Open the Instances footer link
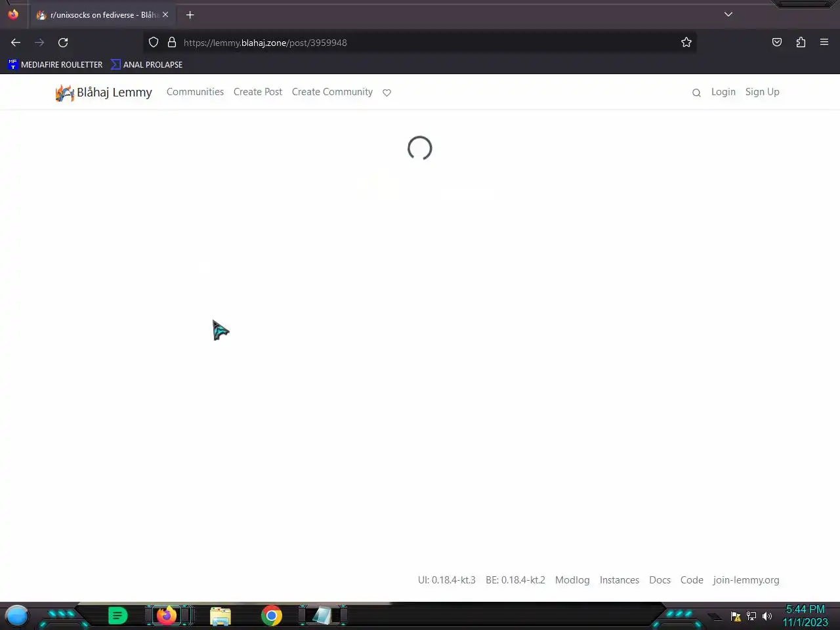 (619, 580)
